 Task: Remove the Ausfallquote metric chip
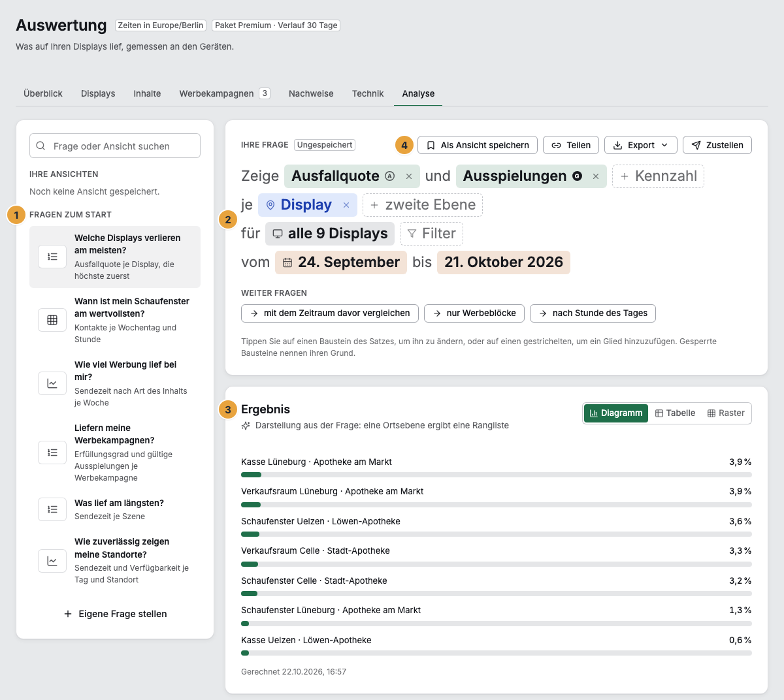coord(409,176)
